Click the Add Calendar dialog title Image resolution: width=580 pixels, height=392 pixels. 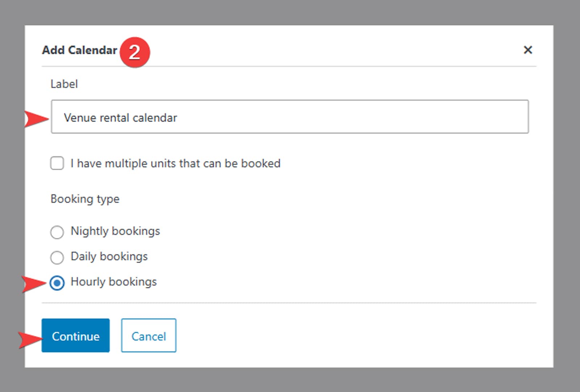pyautogui.click(x=79, y=50)
